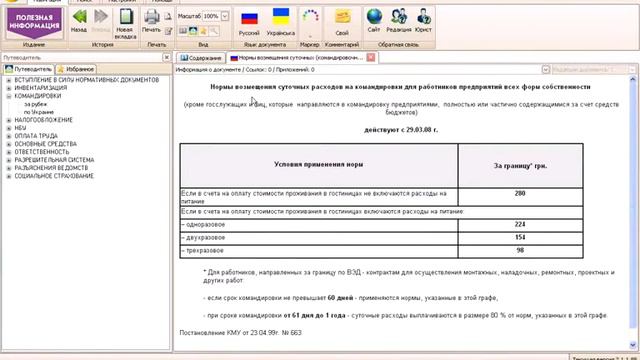Open the Масштаб zoom dropdown arrow

224,16
